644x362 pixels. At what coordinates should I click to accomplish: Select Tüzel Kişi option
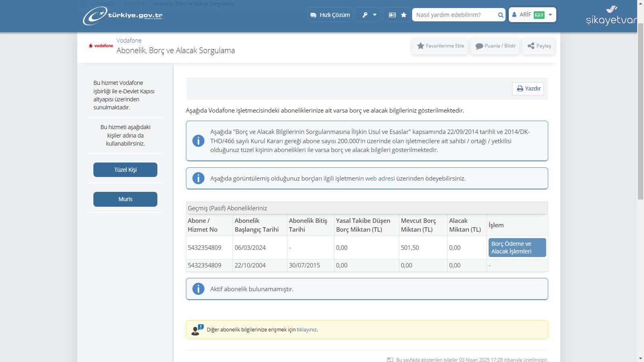(125, 170)
